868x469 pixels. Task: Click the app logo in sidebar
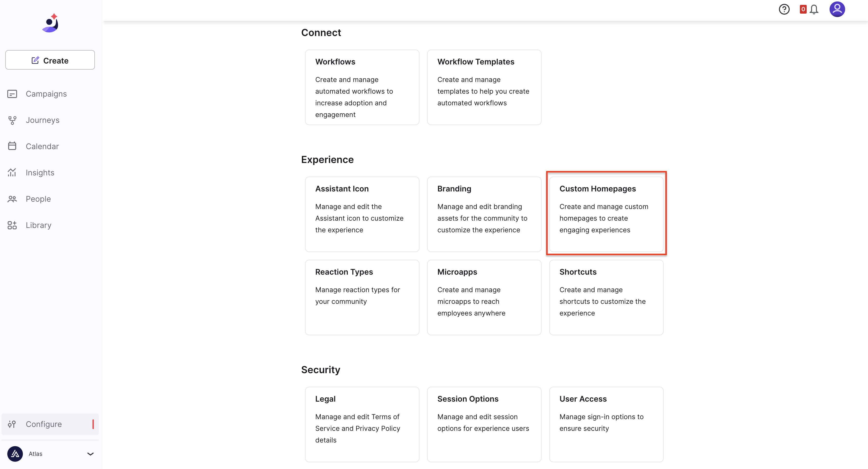tap(51, 23)
